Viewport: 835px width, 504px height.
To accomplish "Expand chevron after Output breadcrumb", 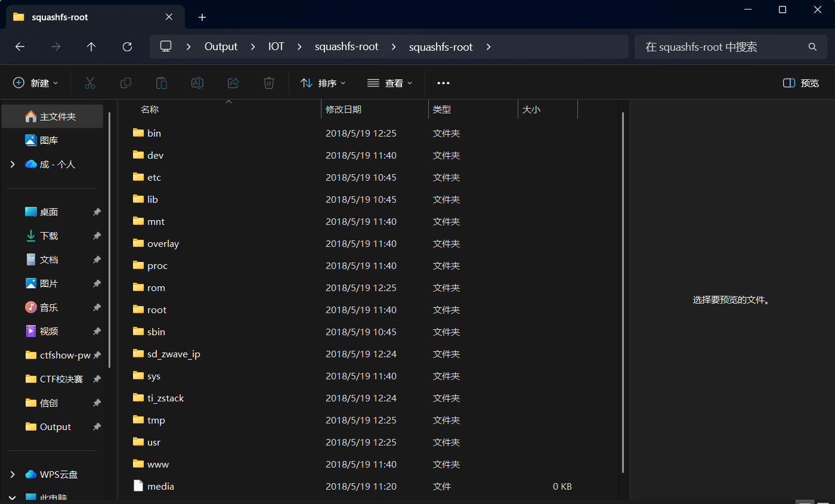I will [x=253, y=47].
